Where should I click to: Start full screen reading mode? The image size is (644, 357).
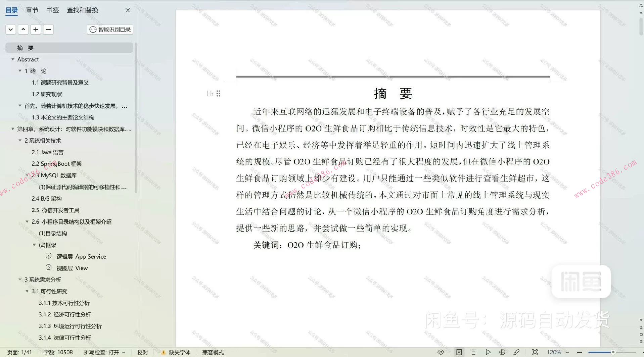tap(488, 352)
